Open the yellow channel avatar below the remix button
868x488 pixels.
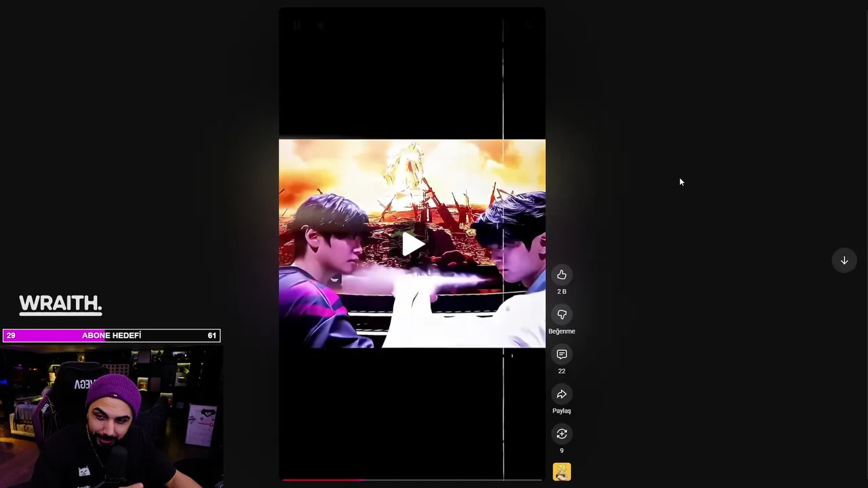tap(561, 472)
